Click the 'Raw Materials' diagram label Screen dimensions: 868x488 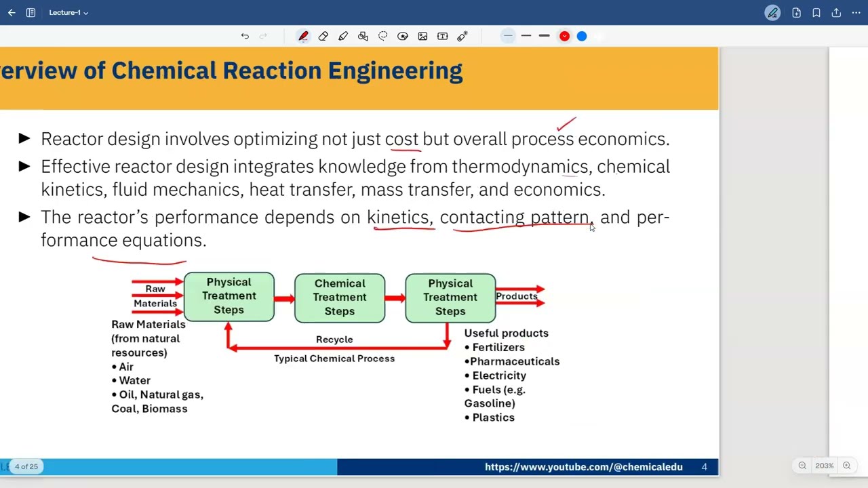click(x=155, y=296)
